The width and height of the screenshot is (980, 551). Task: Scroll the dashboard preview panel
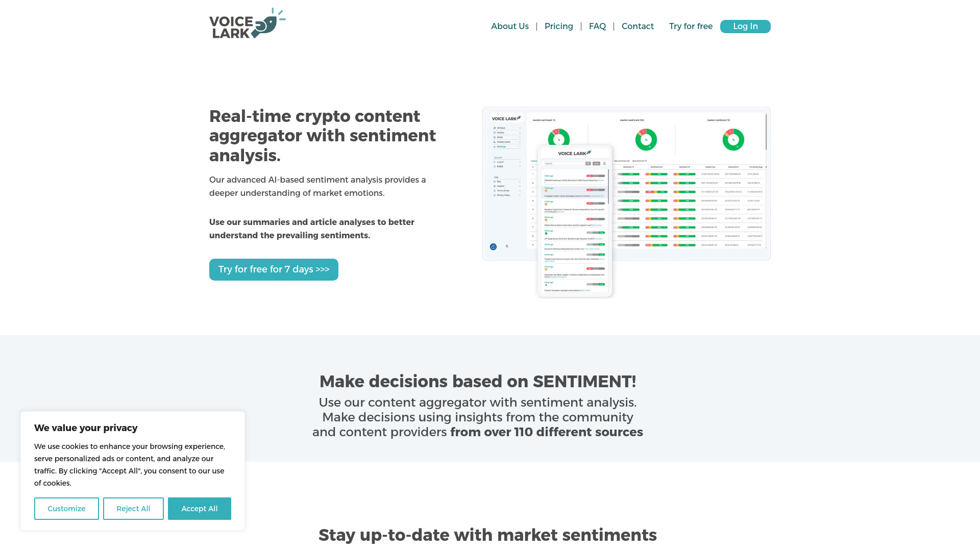[767, 131]
